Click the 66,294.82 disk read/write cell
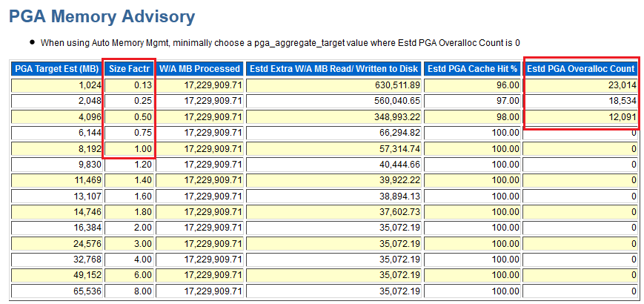The width and height of the screenshot is (644, 304). (333, 133)
